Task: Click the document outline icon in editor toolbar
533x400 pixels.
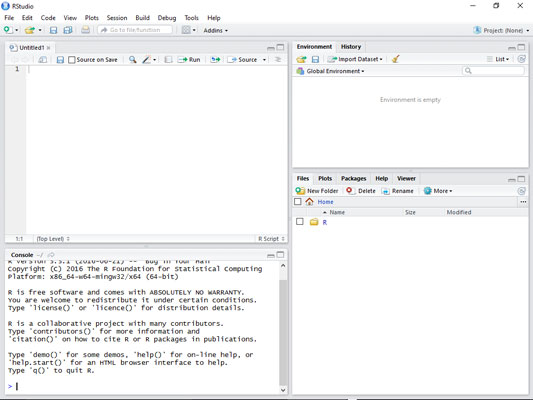Action: [278, 60]
